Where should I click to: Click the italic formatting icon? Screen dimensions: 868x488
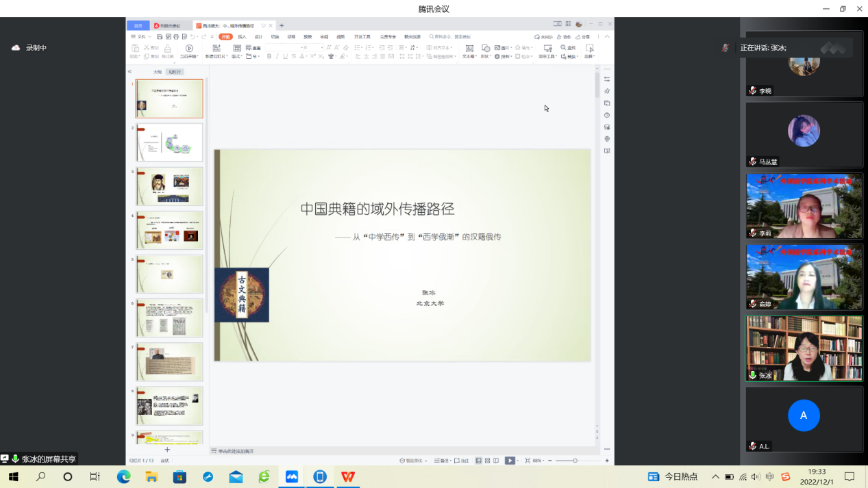[x=277, y=57]
